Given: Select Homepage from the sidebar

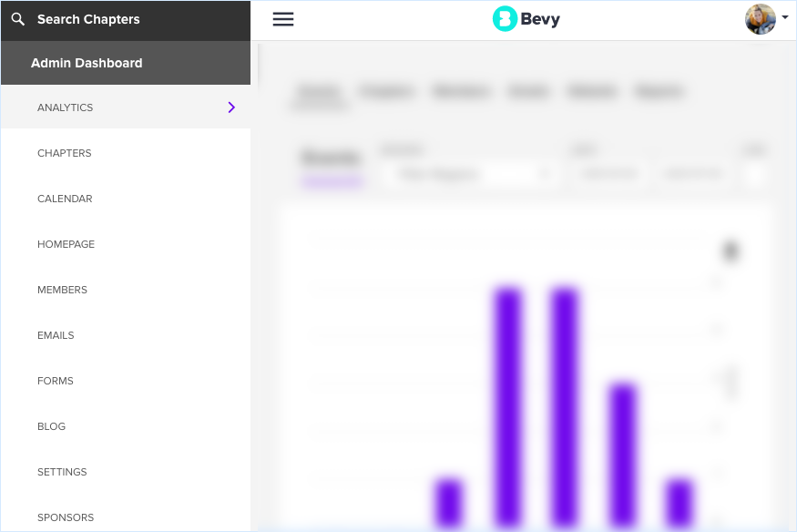Looking at the screenshot, I should pyautogui.click(x=66, y=244).
